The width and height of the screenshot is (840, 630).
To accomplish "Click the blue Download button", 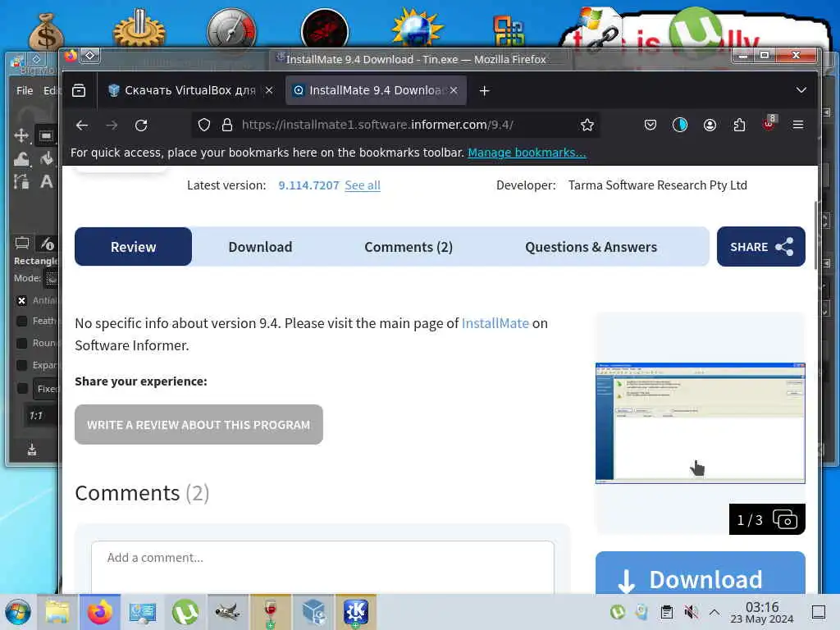I will click(701, 573).
